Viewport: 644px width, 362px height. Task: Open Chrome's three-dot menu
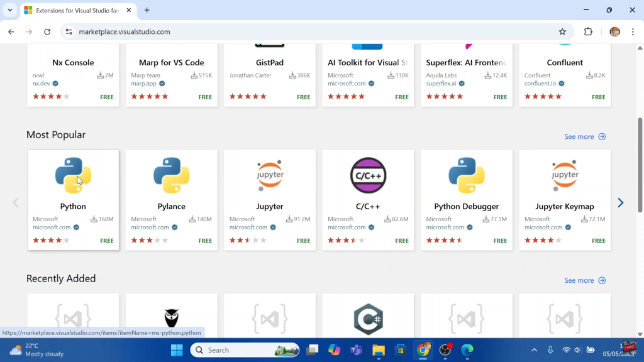pos(633,31)
